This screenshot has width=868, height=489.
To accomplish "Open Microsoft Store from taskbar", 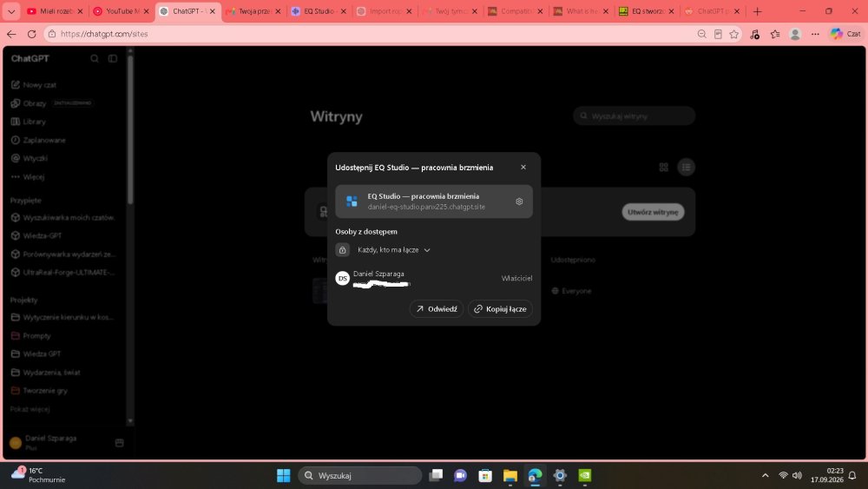I will [485, 475].
